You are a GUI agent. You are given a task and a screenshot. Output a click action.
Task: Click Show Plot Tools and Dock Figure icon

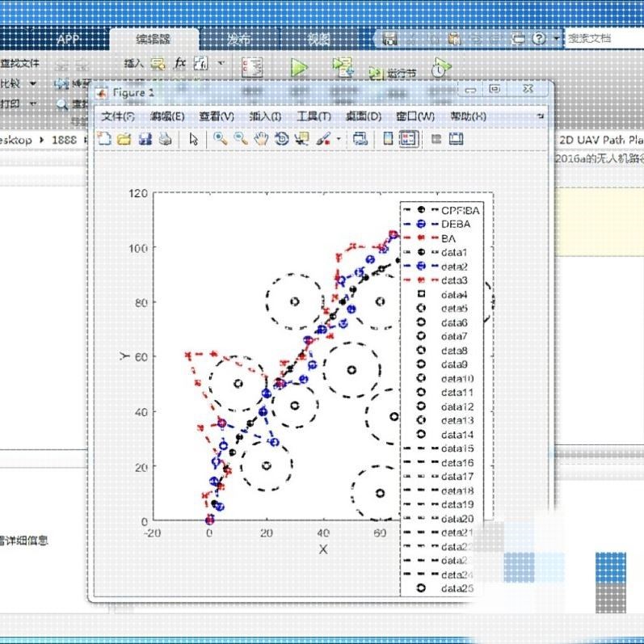click(x=456, y=139)
